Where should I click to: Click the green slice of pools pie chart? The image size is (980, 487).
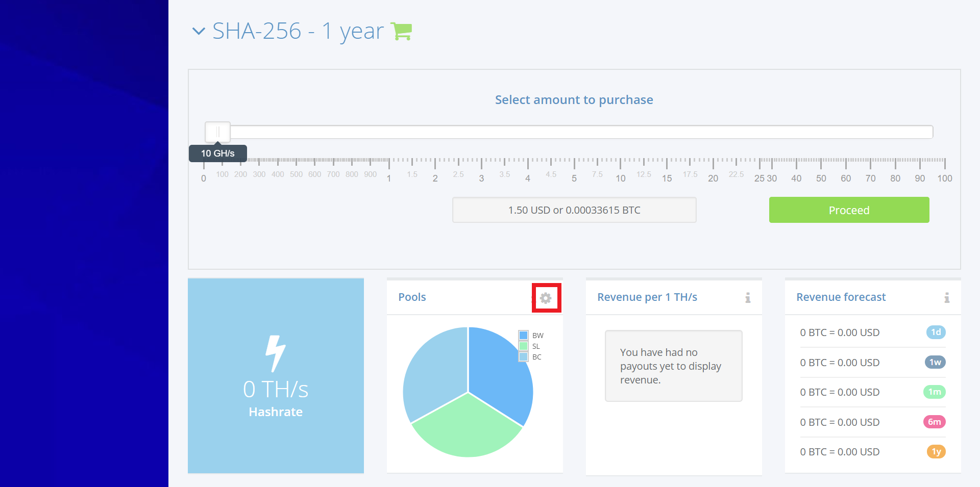[x=467, y=428]
